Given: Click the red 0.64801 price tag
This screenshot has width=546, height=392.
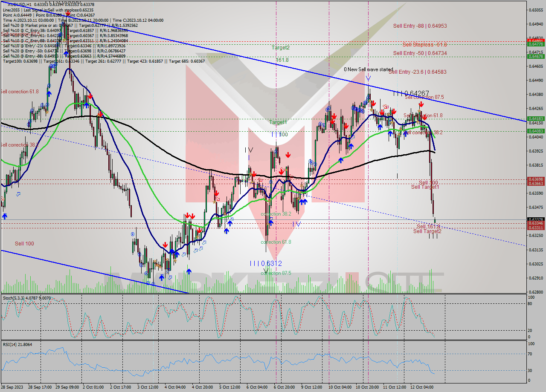Looking at the screenshot, I should pos(535,41).
